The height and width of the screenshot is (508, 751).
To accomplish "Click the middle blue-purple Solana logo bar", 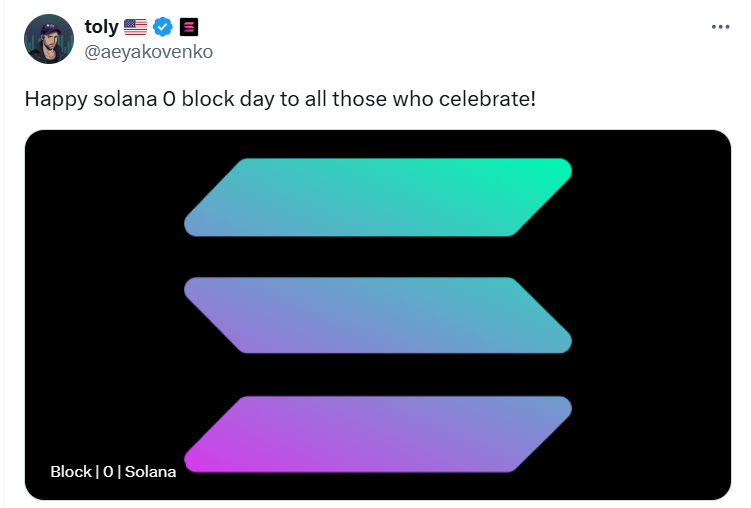I will click(378, 316).
